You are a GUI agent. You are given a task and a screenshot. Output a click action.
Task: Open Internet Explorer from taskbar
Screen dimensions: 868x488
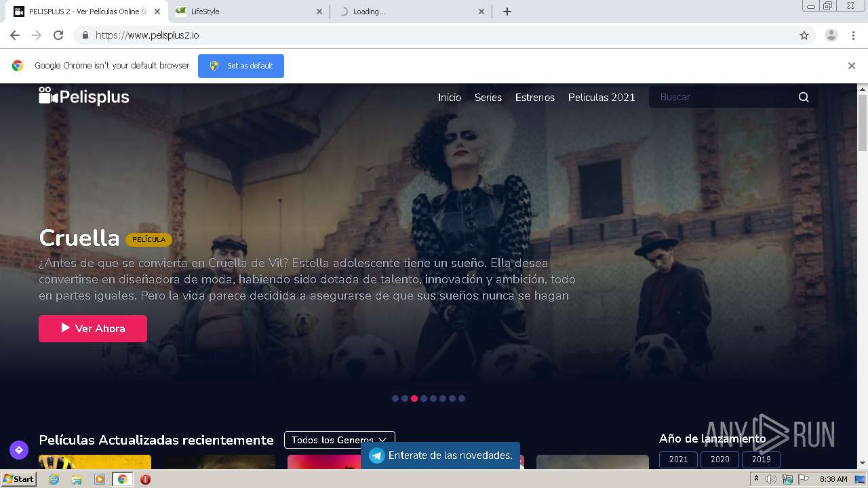point(54,479)
